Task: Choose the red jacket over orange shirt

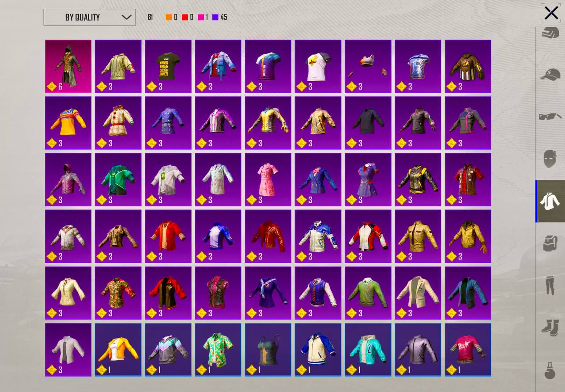Action: pos(168,236)
